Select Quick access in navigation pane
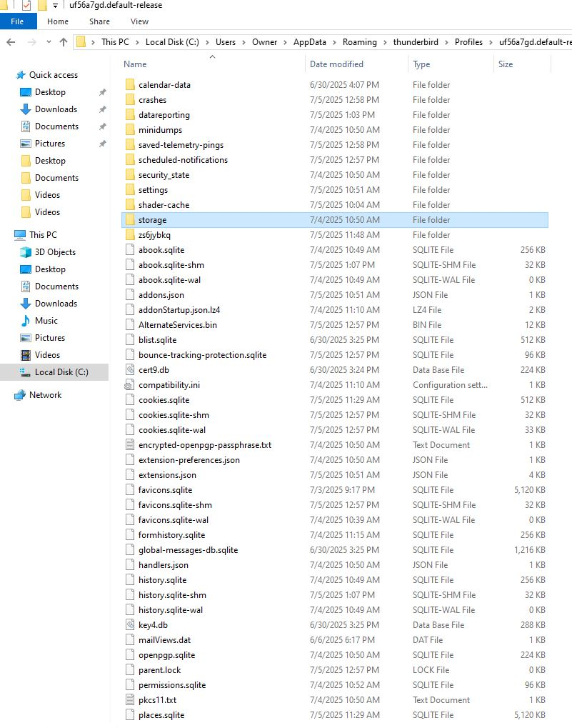 54,75
